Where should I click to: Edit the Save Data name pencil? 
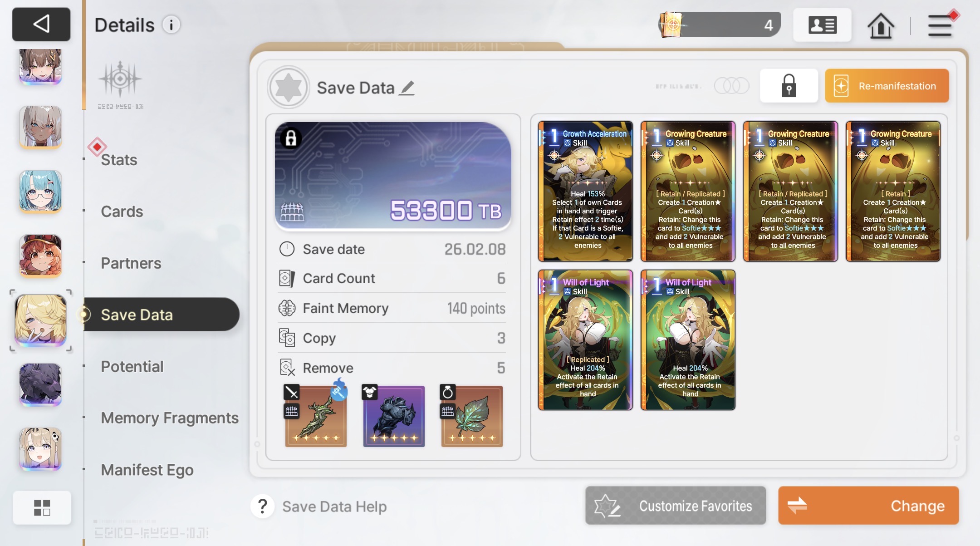[x=407, y=88]
